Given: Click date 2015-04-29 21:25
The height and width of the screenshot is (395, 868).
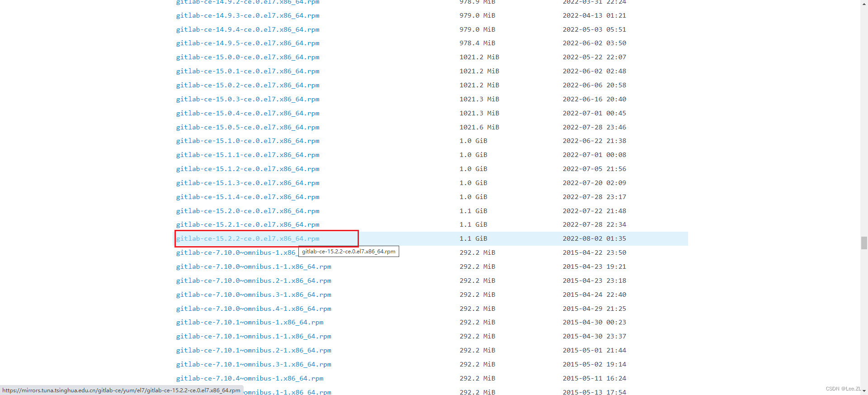Looking at the screenshot, I should (x=594, y=309).
